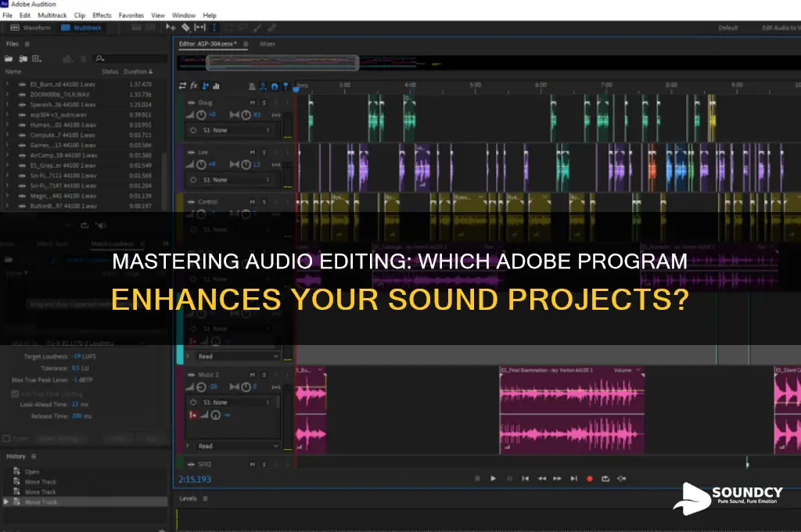The height and width of the screenshot is (532, 801).
Task: Show the Inputs/Outputs track controls icon
Action: [x=182, y=86]
